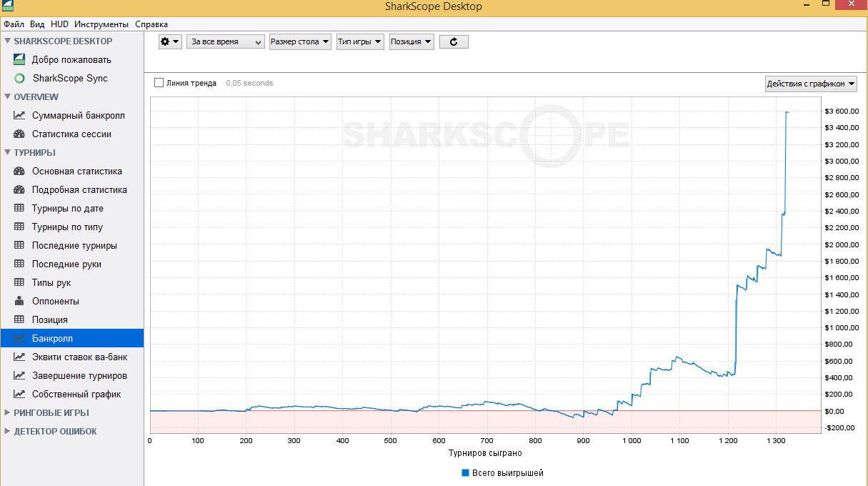Screen dimensions: 868x486
Task: Open the Основная статистика gauge icon
Action: point(19,171)
